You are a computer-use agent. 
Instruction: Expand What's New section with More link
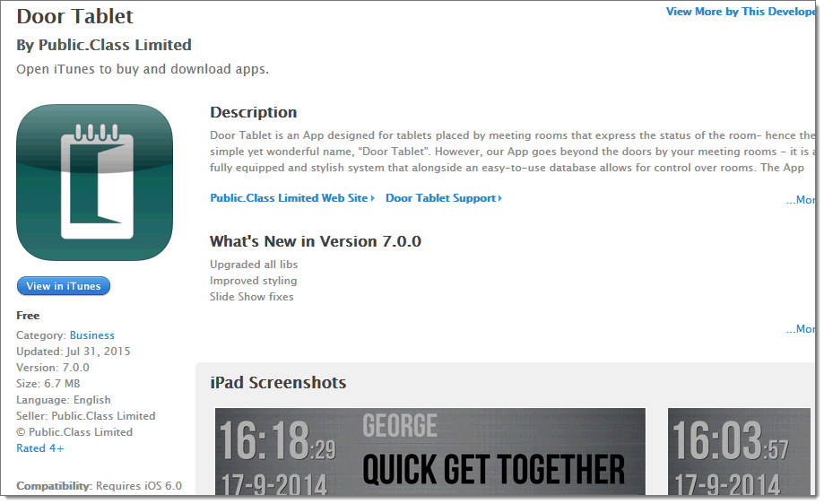pyautogui.click(x=801, y=329)
